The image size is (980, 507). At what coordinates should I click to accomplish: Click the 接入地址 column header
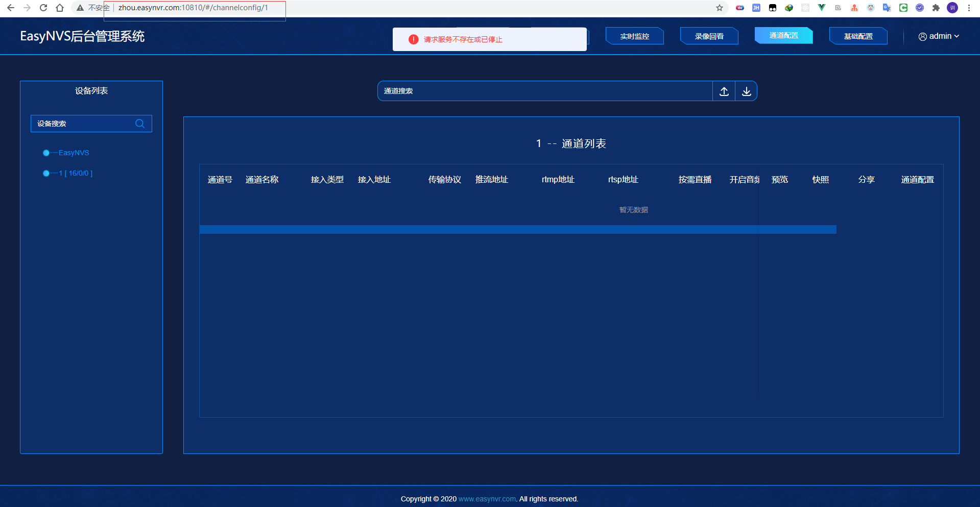[374, 180]
